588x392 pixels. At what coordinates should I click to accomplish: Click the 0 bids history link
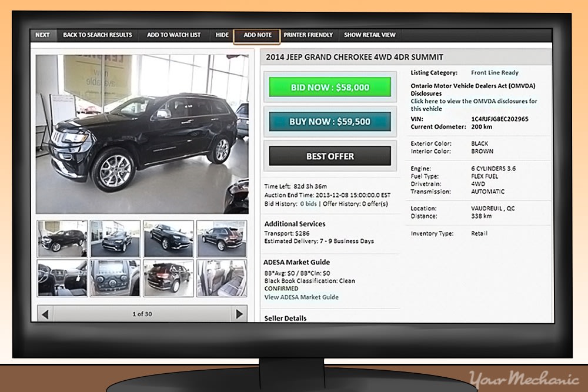[308, 204]
